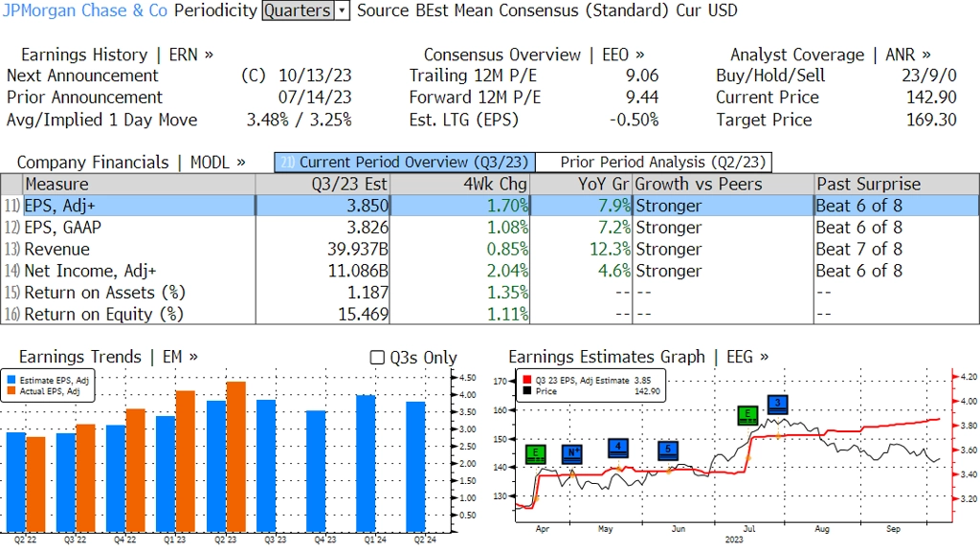
Task: Select the Net Income, Adj+ row
Action: (x=490, y=271)
